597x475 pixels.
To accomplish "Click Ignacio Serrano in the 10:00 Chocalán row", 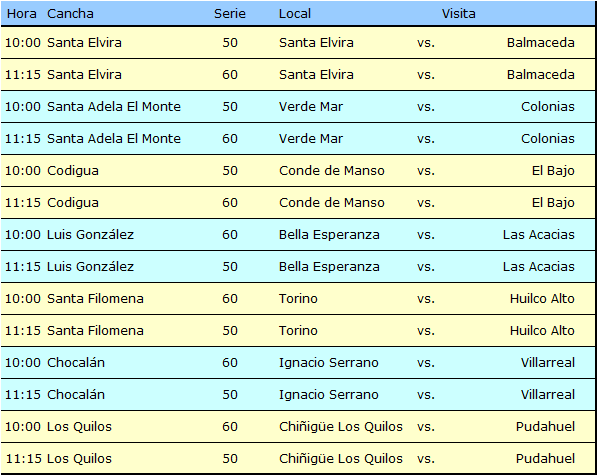I will 329,362.
